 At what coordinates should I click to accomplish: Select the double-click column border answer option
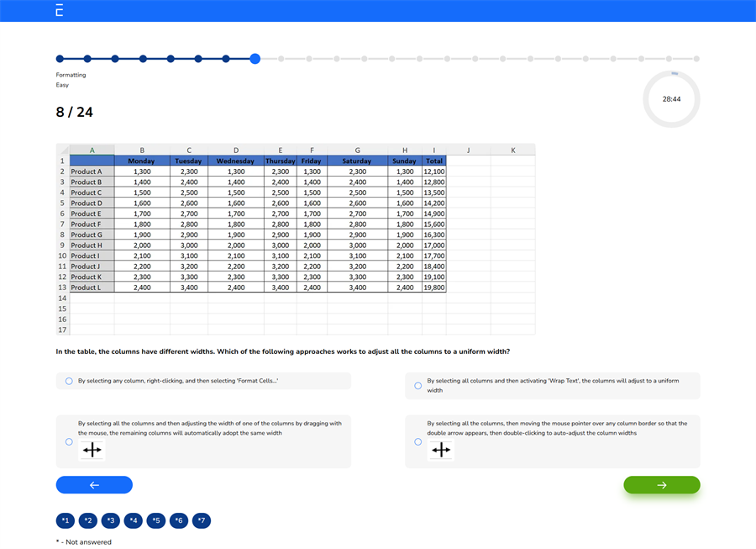pos(417,441)
